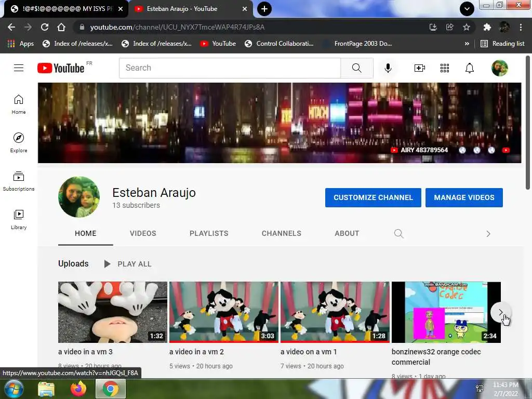Image resolution: width=532 pixels, height=399 pixels.
Task: Open bonzinews32 orange codec commercial thumbnail
Action: click(x=446, y=312)
